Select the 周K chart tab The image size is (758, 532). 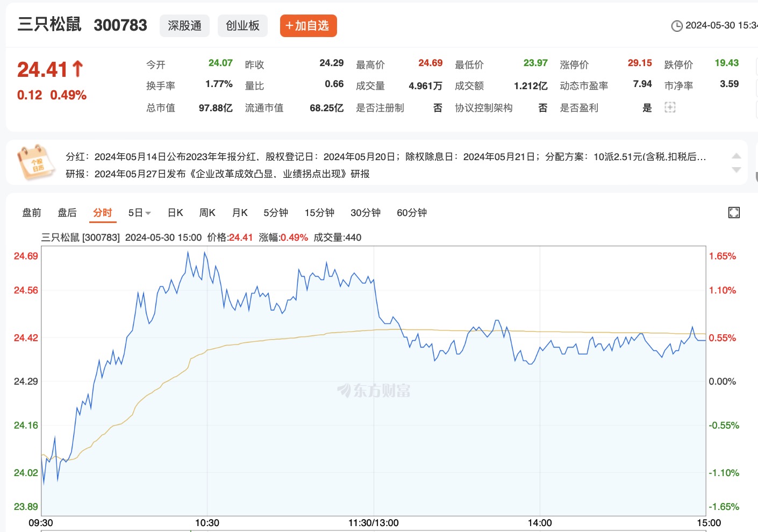(x=207, y=213)
